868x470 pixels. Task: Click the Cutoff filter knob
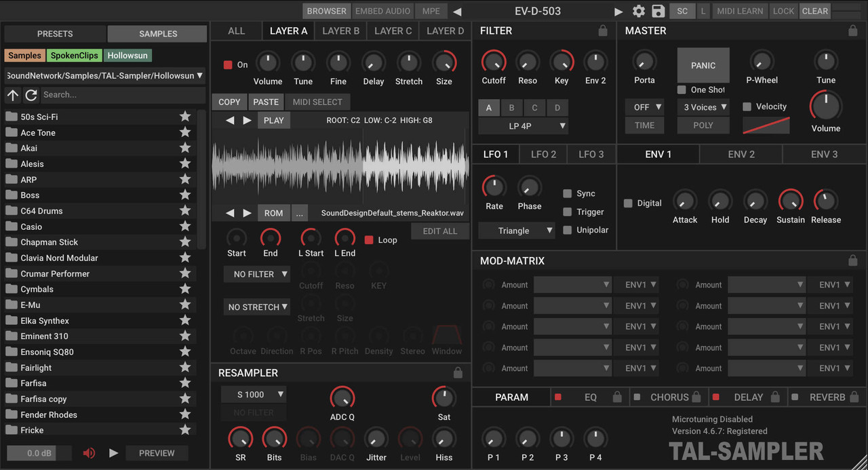494,62
